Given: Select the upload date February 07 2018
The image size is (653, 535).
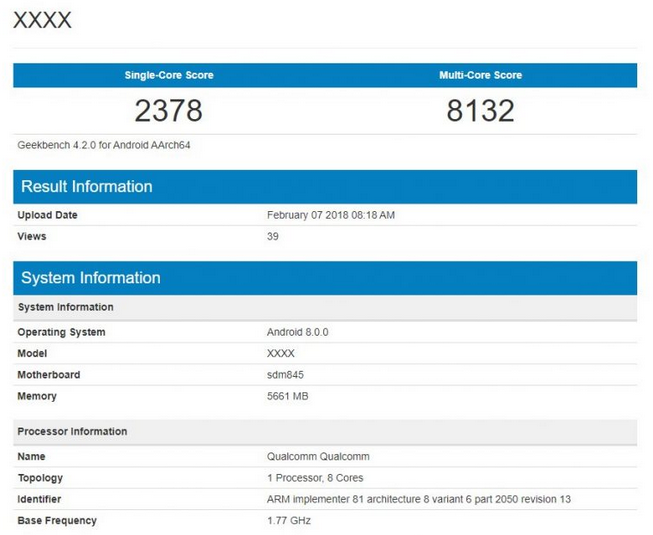Looking at the screenshot, I should pyautogui.click(x=330, y=215).
